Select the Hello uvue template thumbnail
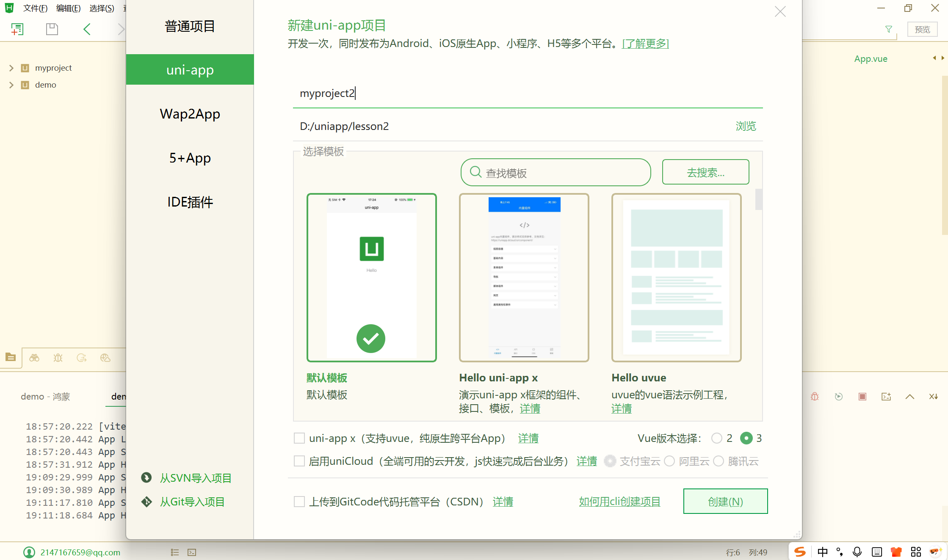 pyautogui.click(x=677, y=278)
